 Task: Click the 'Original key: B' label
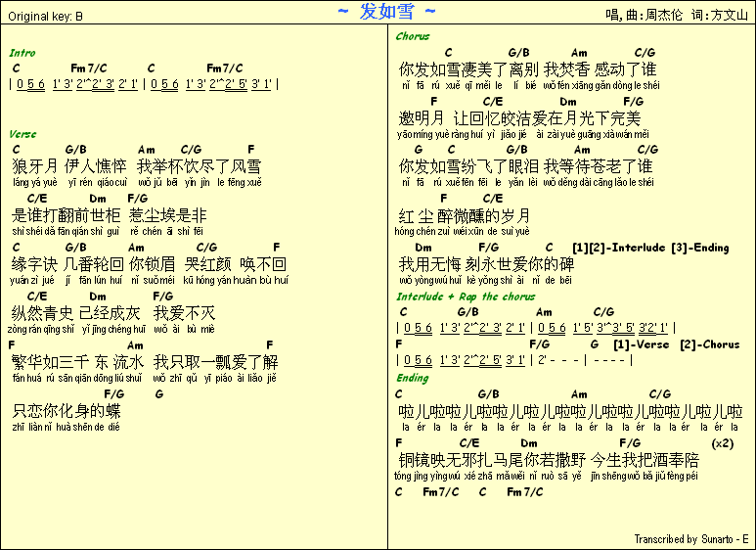45,17
